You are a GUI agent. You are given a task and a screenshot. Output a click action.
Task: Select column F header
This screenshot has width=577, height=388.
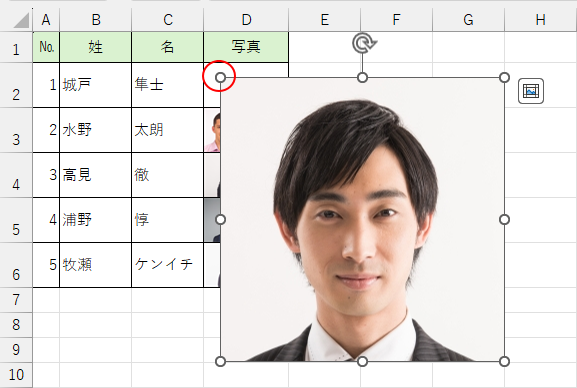[x=396, y=20]
